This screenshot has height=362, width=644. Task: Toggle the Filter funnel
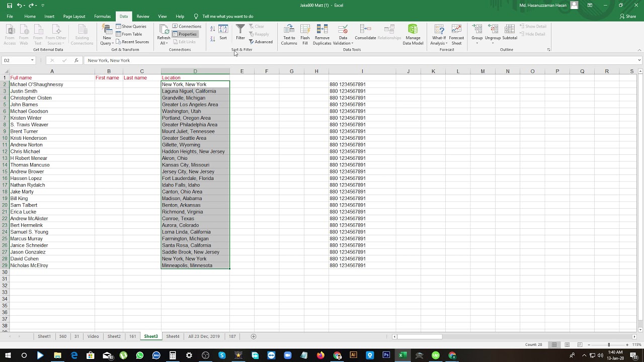240,32
